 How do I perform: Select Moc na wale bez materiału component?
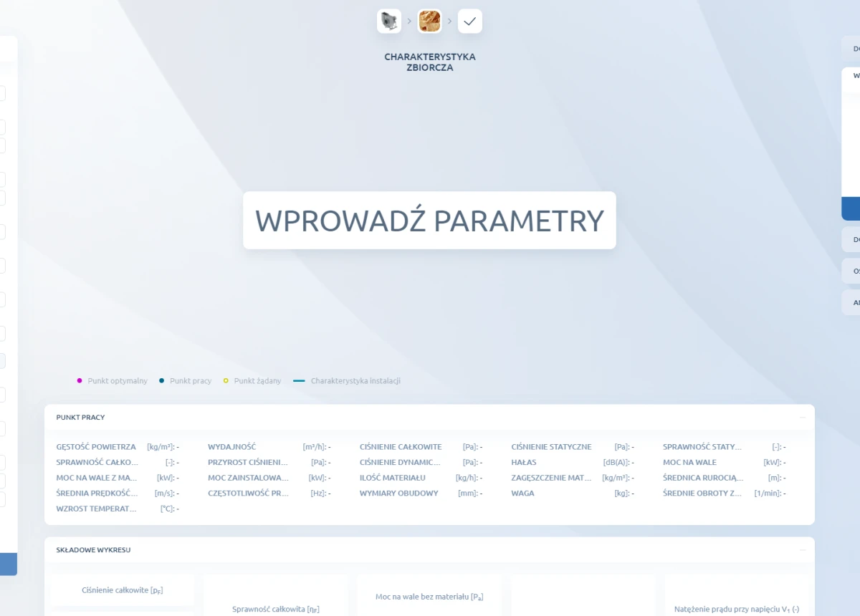(x=429, y=597)
